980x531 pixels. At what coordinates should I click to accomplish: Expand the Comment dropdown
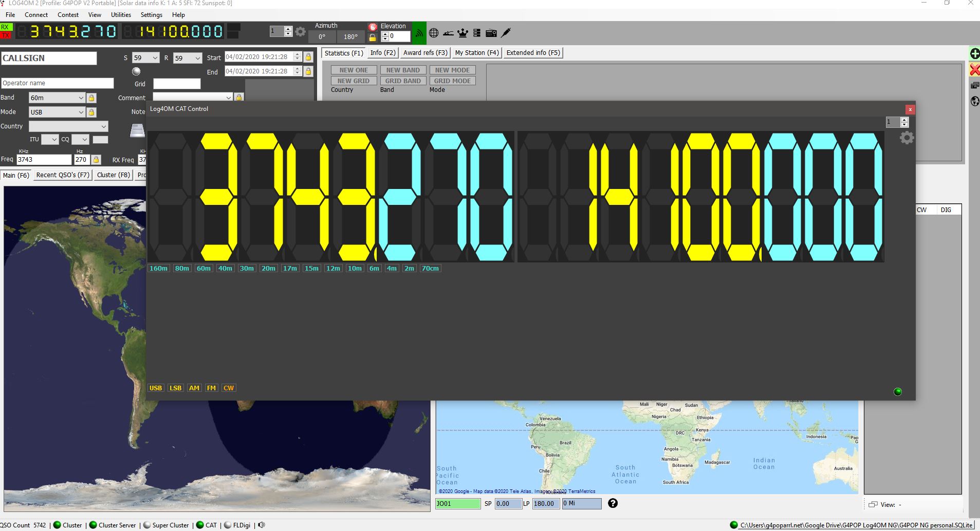(229, 97)
